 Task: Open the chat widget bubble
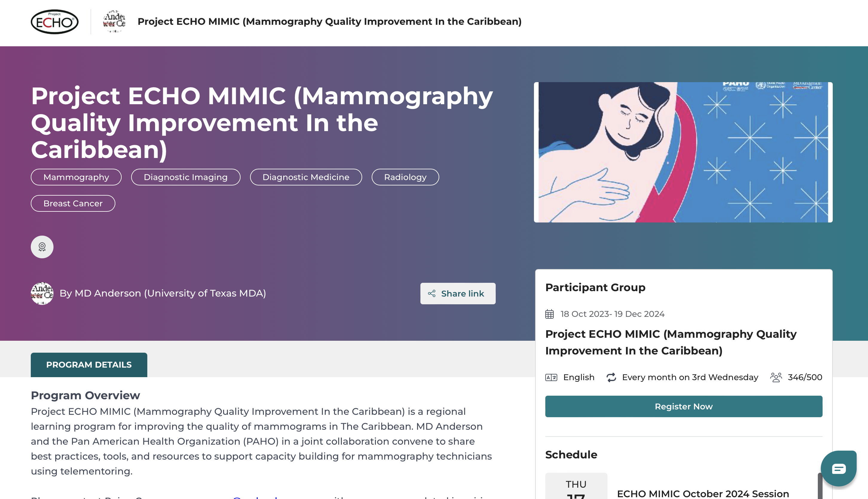[x=838, y=468]
